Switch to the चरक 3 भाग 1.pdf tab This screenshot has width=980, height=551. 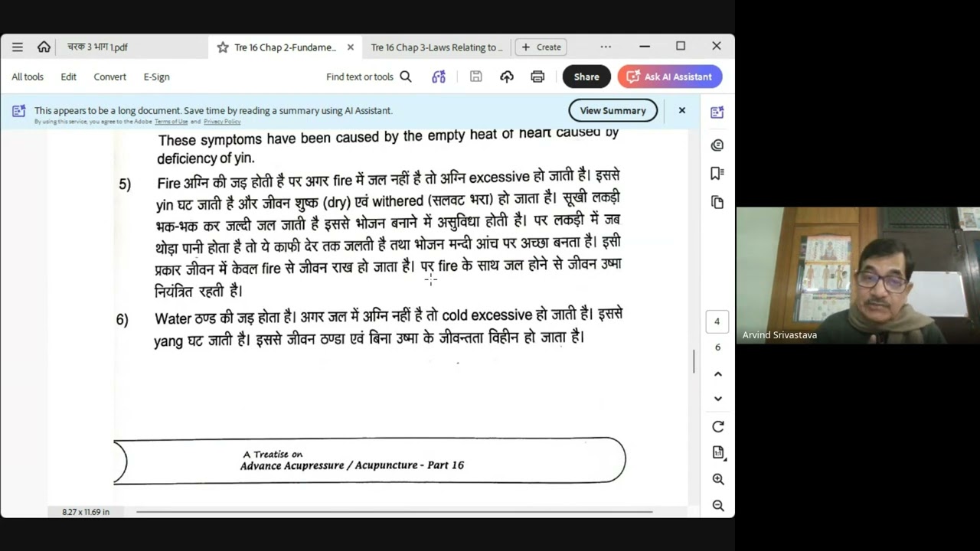pos(97,47)
